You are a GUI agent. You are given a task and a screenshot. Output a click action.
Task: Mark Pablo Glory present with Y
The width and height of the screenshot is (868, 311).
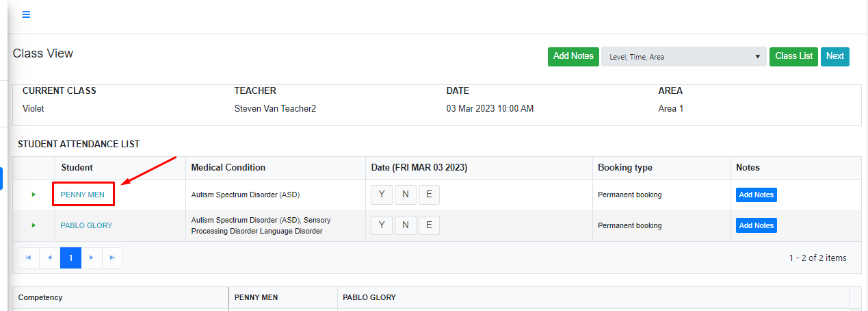click(381, 225)
